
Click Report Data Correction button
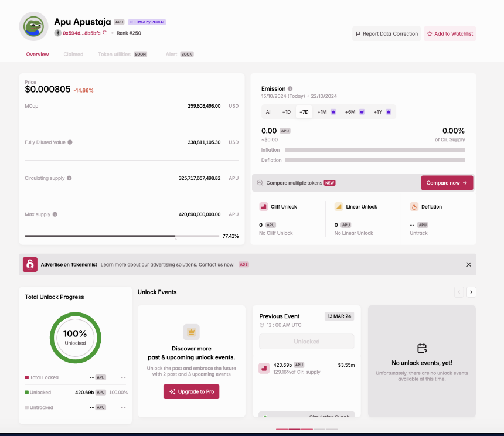[x=386, y=34]
